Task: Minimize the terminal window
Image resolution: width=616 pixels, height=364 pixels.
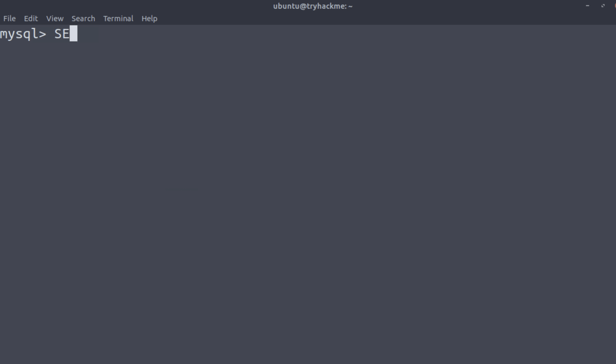Action: click(x=587, y=6)
